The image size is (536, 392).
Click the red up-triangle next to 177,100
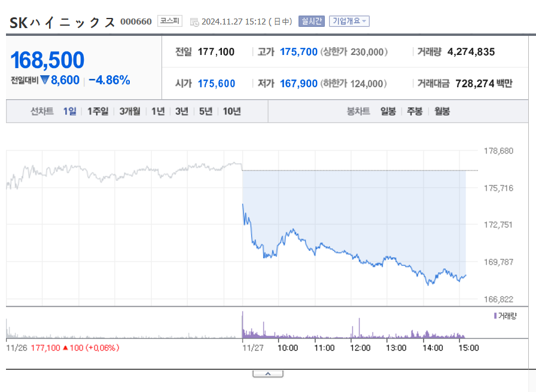tap(65, 348)
